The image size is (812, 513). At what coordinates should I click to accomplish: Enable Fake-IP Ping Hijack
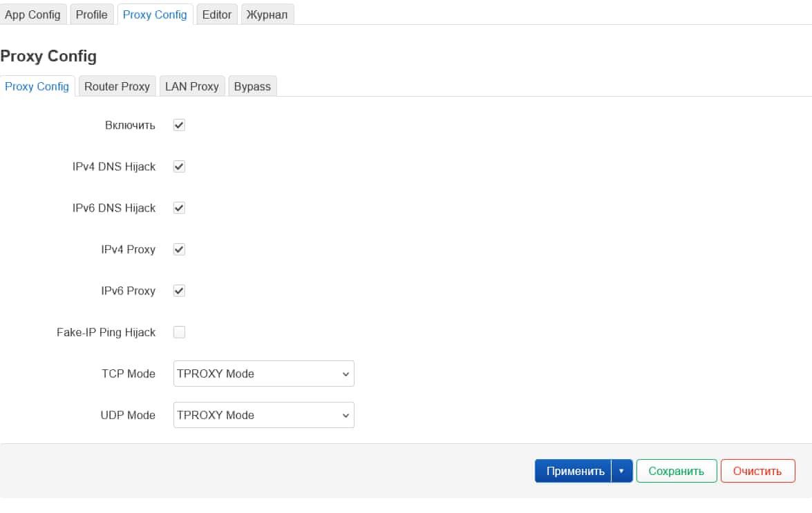tap(179, 332)
